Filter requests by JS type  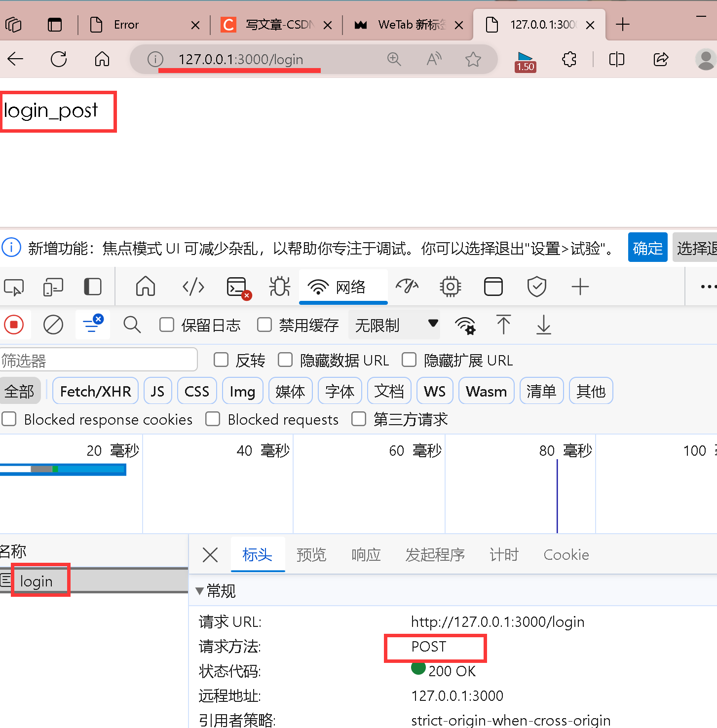point(158,391)
